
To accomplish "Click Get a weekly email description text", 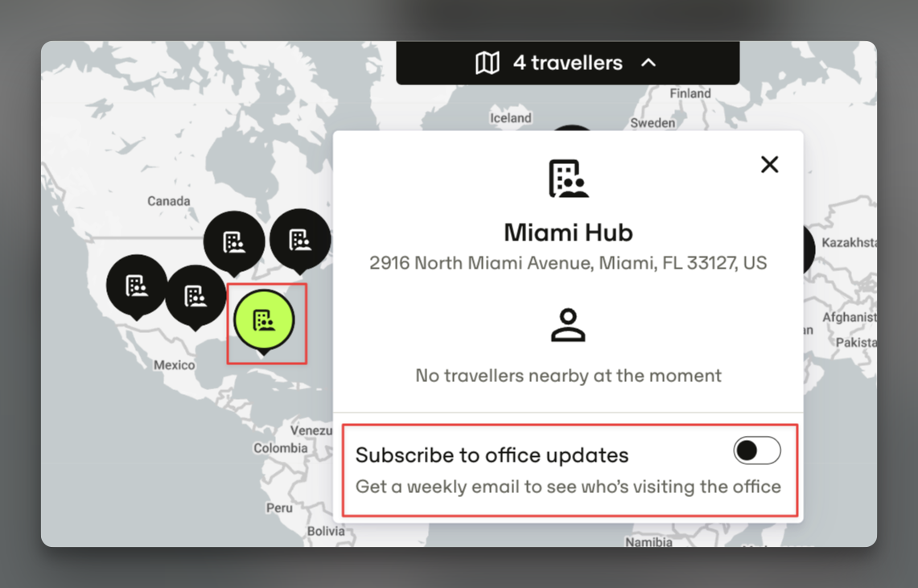I will [x=568, y=486].
